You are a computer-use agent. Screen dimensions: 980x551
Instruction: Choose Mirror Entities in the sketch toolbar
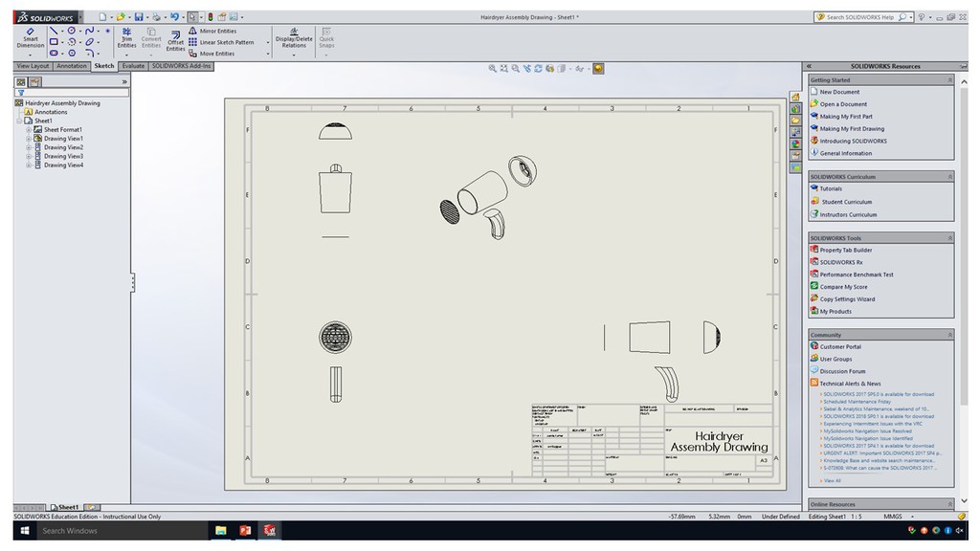point(216,31)
